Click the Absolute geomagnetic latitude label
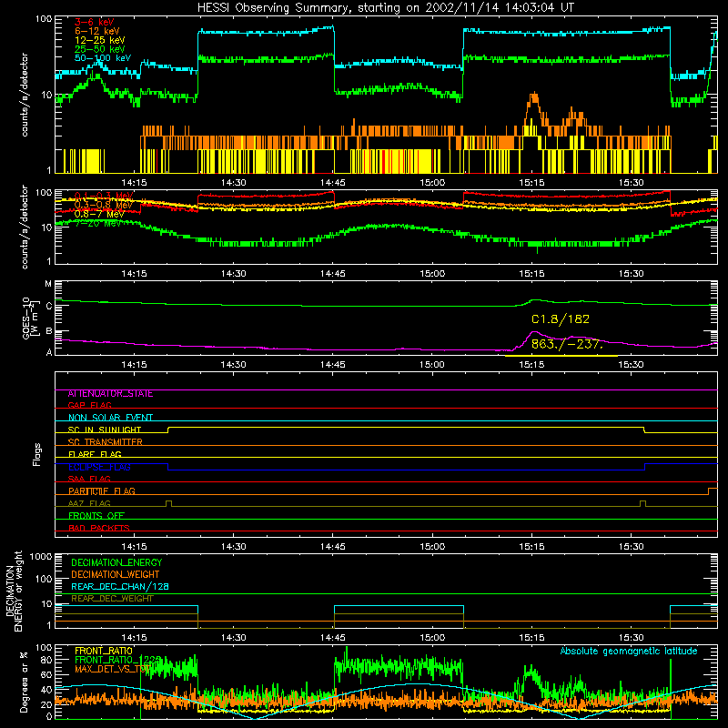This screenshot has width=728, height=728. (629, 652)
